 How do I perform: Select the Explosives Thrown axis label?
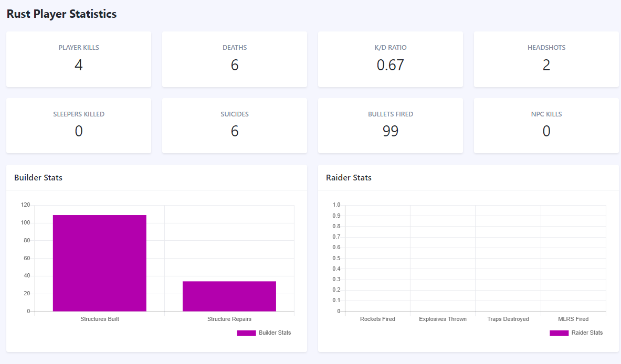coord(442,319)
